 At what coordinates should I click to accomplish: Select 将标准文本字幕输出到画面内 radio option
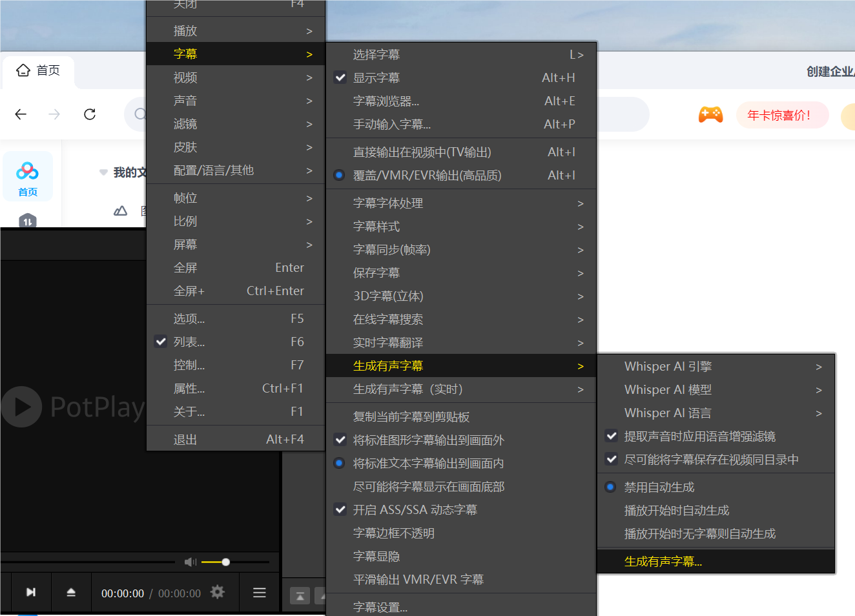461,463
